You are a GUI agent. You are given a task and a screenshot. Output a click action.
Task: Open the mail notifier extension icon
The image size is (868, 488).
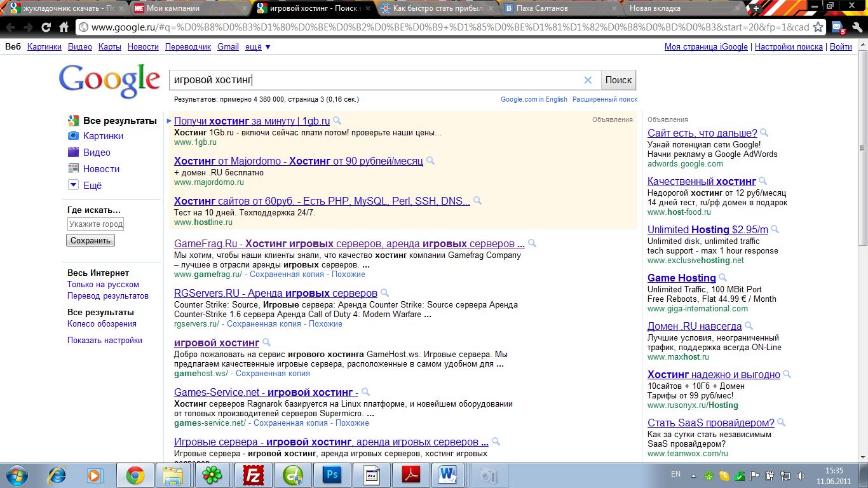(x=839, y=27)
